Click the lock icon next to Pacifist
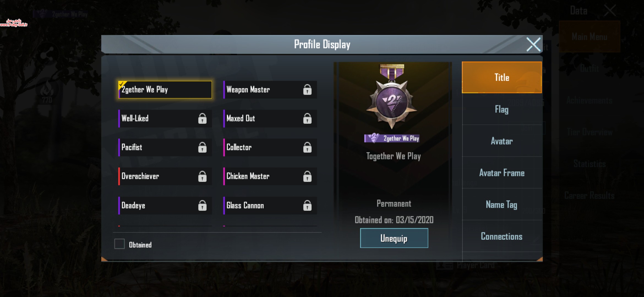Viewport: 644px width, 297px height. tap(202, 147)
